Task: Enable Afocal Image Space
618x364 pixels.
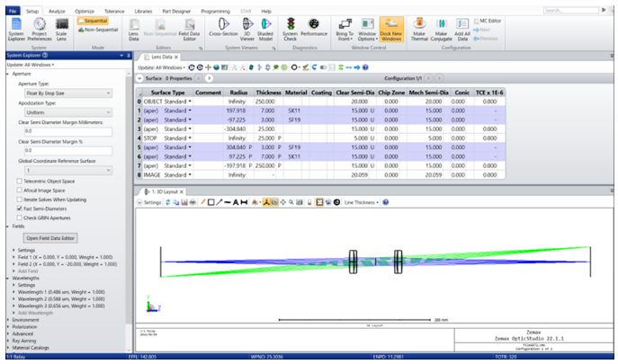Action: (x=19, y=191)
